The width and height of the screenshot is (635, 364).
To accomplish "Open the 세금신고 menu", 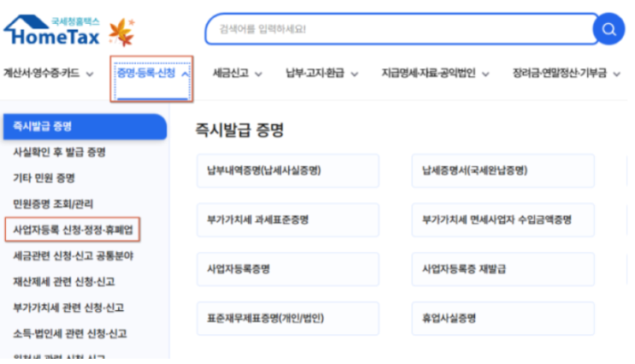I will (231, 73).
